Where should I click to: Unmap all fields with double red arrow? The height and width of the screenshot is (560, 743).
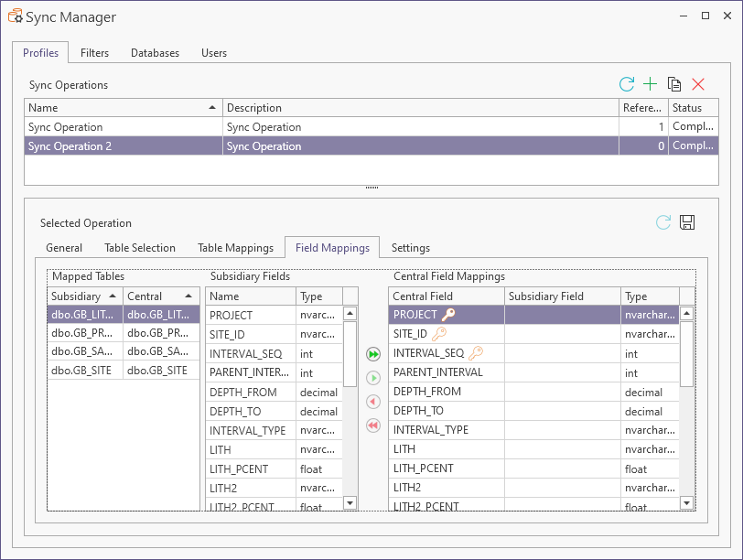pyautogui.click(x=372, y=425)
